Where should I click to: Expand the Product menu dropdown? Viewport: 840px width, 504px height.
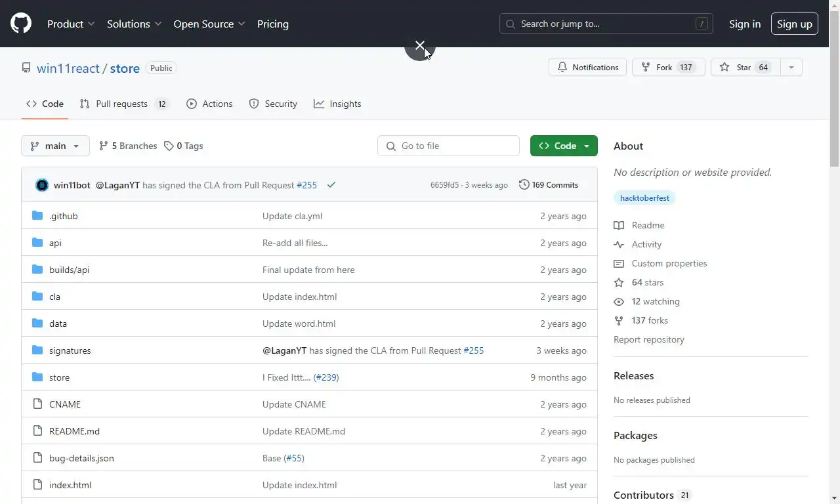point(71,24)
